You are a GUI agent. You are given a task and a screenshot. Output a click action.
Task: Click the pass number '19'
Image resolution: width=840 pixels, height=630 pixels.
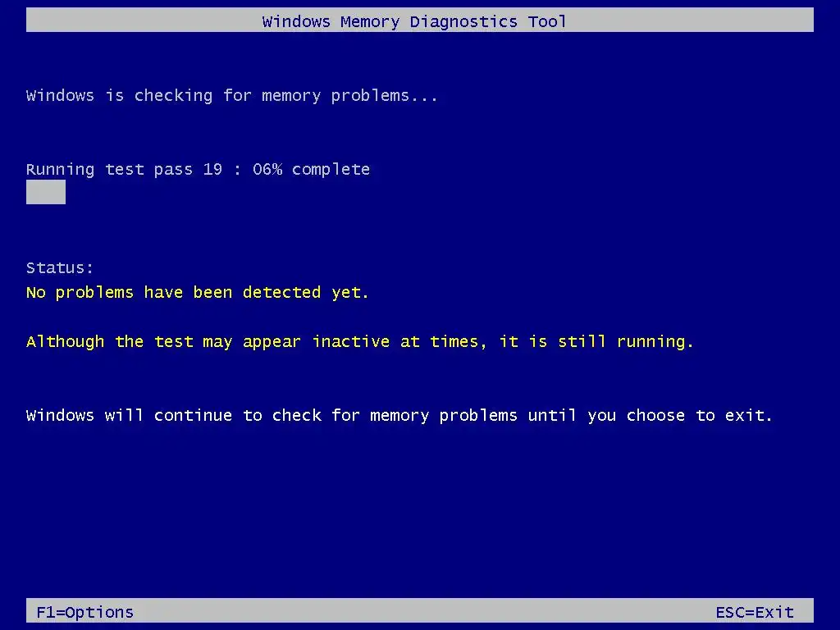click(212, 170)
